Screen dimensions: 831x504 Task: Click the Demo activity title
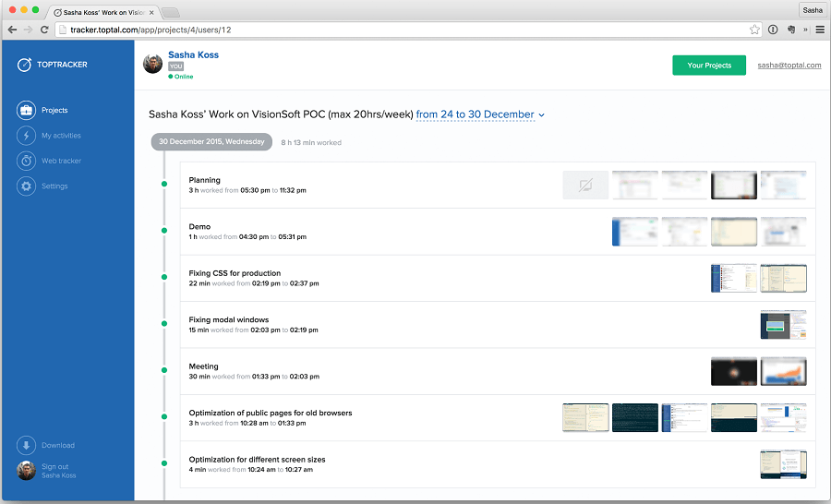click(x=199, y=227)
